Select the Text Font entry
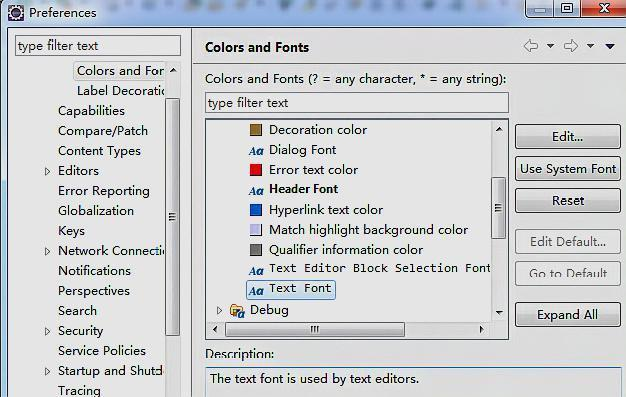This screenshot has height=397, width=626. click(x=300, y=288)
